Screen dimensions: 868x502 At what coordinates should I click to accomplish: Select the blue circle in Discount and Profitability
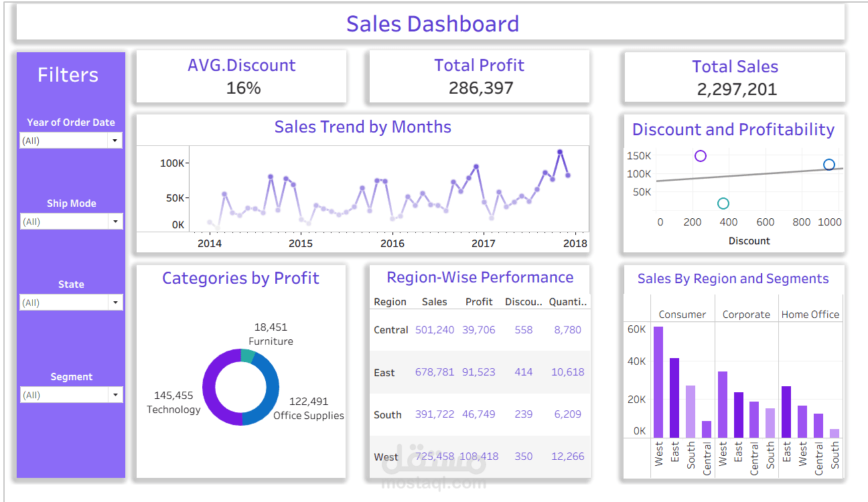point(829,165)
